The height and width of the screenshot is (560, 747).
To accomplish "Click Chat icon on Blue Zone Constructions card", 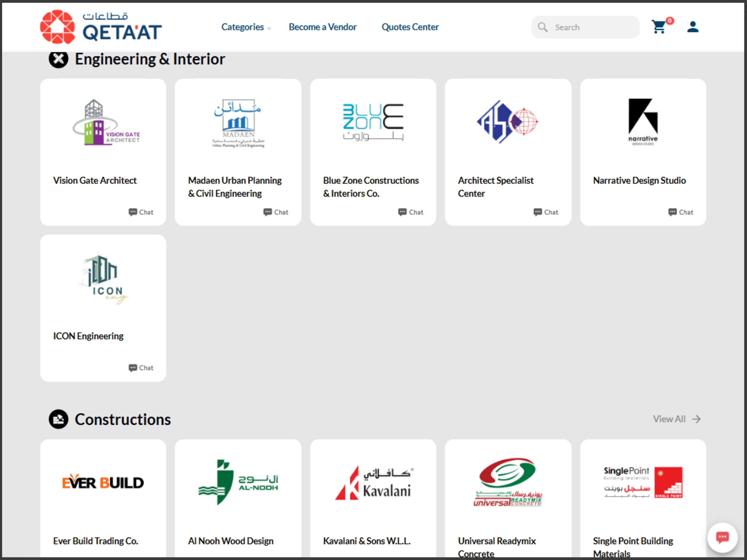I will (x=402, y=212).
